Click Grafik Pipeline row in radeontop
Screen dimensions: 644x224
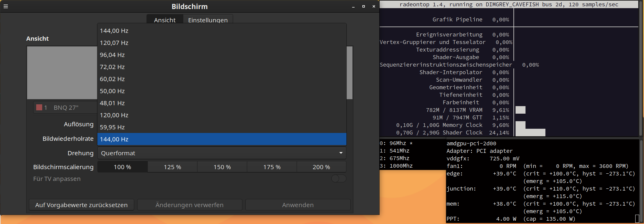tap(471, 20)
